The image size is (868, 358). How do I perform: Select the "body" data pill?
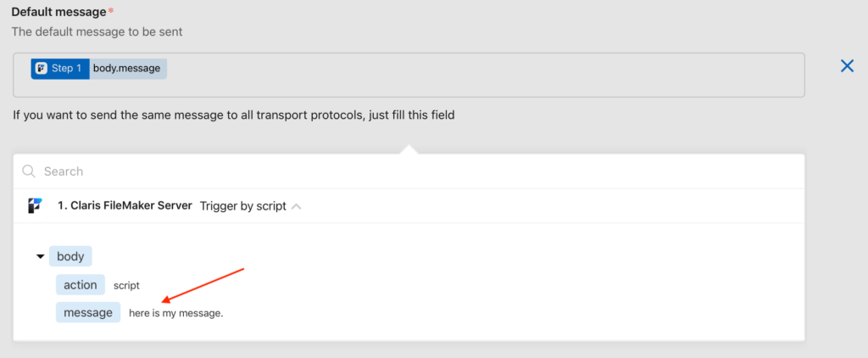coord(70,257)
